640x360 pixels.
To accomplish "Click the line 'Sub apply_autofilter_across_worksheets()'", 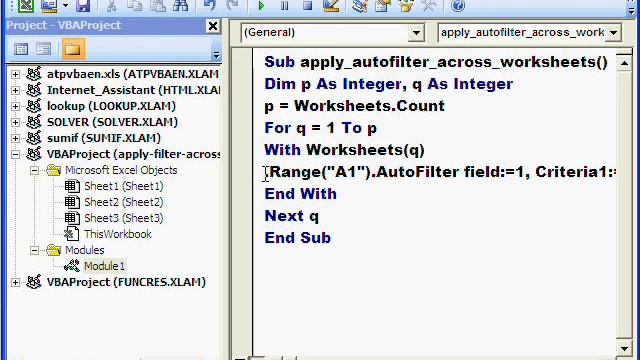I will point(436,62).
